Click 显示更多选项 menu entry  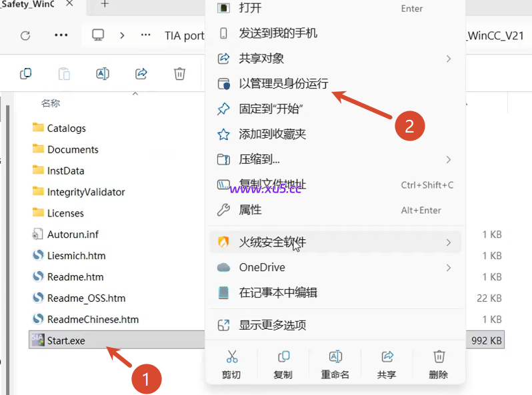pyautogui.click(x=273, y=325)
